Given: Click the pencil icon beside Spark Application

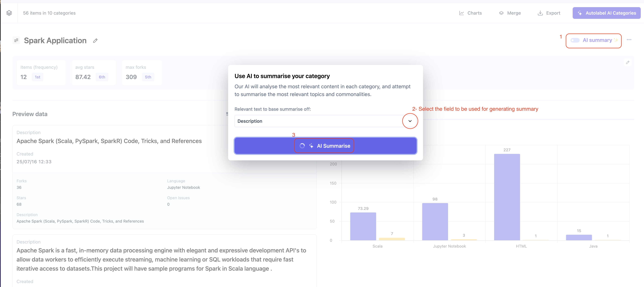Looking at the screenshot, I should (95, 41).
